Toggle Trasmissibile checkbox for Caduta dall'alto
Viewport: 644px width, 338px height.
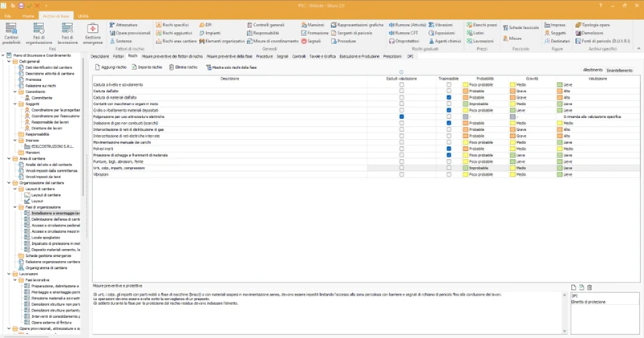click(x=448, y=92)
